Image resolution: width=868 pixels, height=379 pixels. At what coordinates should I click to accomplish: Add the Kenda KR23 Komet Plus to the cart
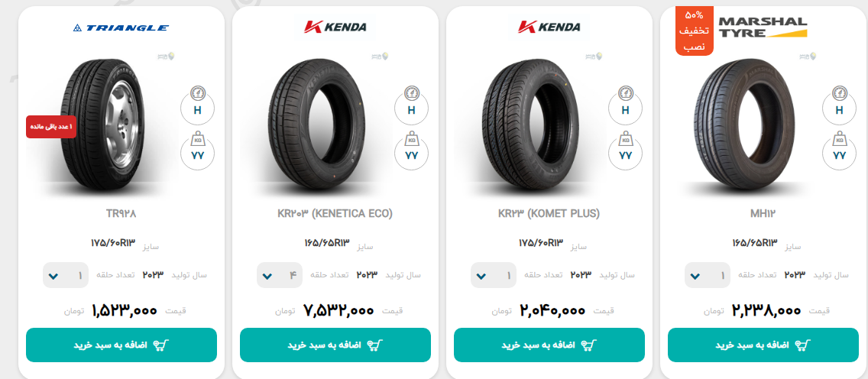[549, 345]
